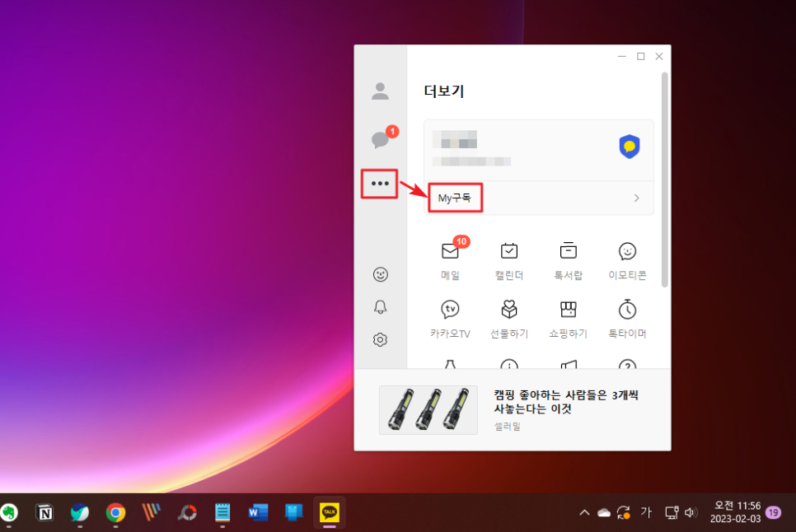The width and height of the screenshot is (796, 532).
Task: Open 톡서랍 service
Action: [x=568, y=261]
